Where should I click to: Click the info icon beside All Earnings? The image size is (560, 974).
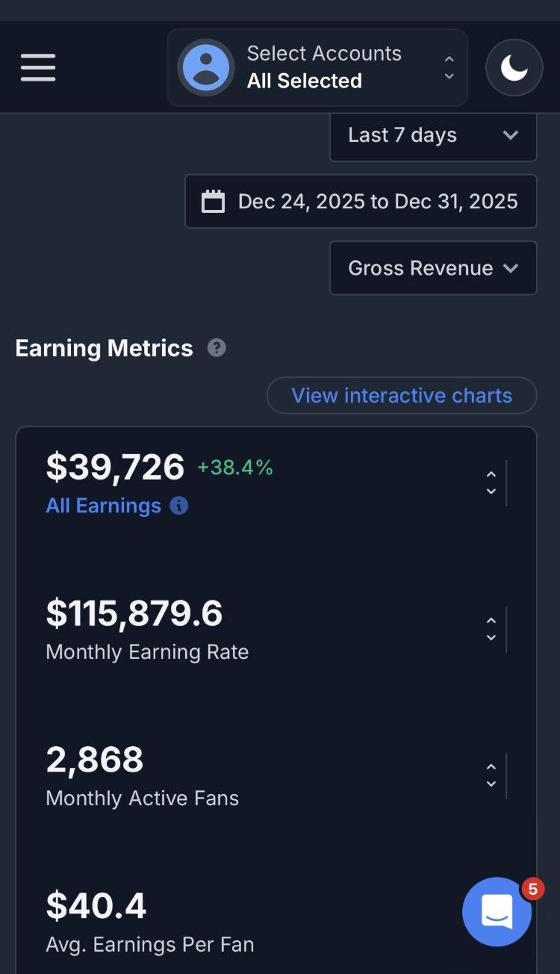click(x=179, y=506)
